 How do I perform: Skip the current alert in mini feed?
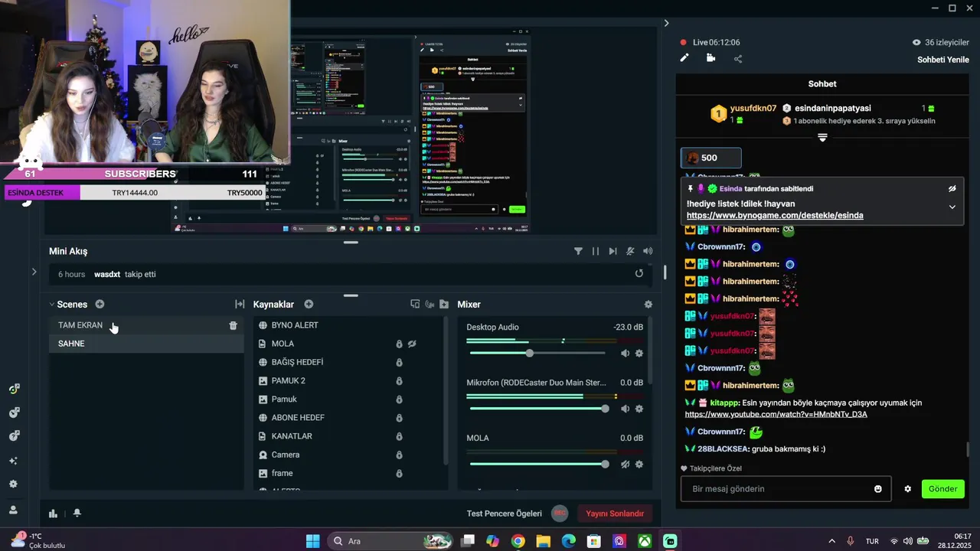(x=612, y=251)
